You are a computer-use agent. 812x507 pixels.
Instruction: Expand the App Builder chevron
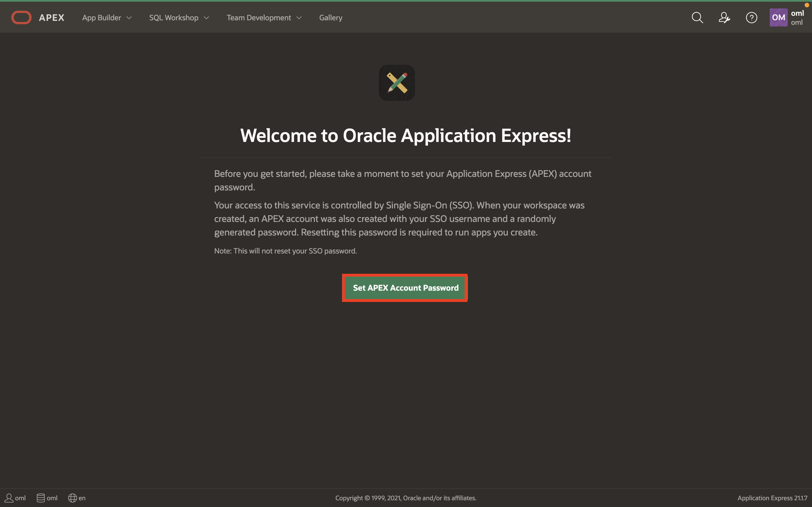coord(129,18)
